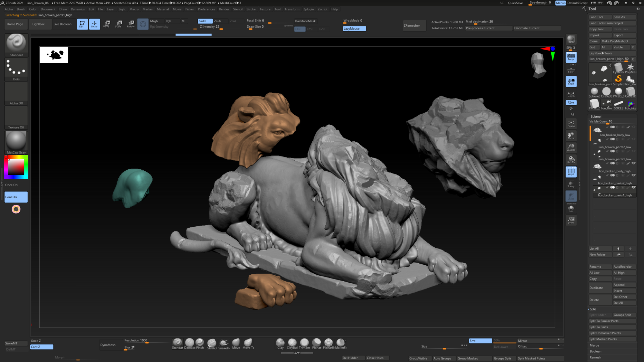Open the Stroke menu

point(251,9)
